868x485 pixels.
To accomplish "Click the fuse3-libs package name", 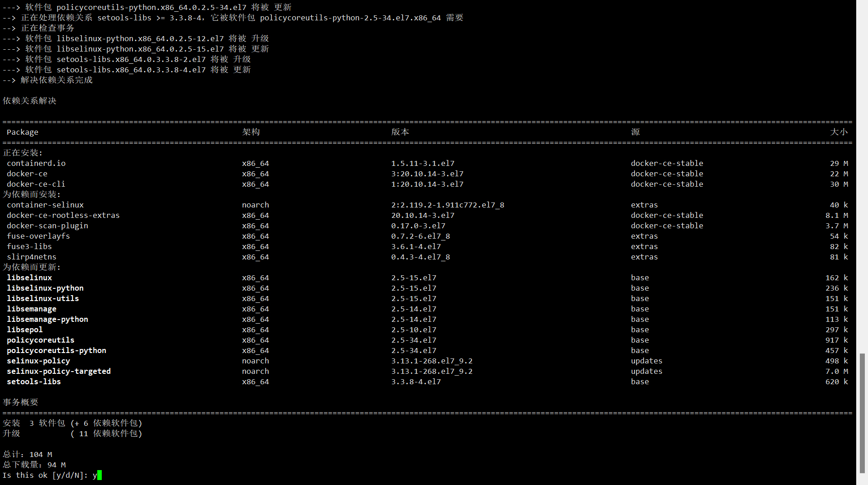I will [29, 246].
